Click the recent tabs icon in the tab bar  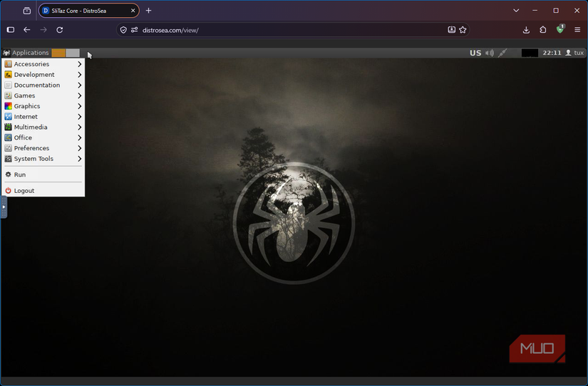(x=27, y=11)
